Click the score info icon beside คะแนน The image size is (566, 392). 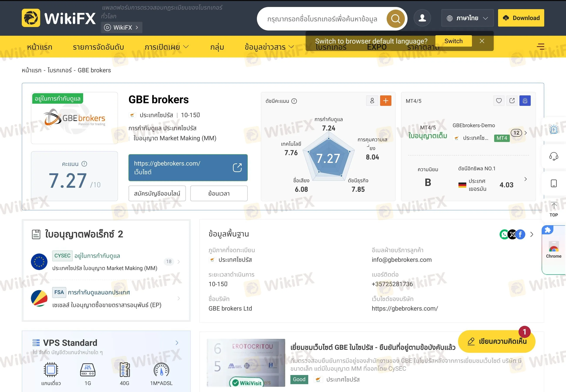[x=84, y=164]
